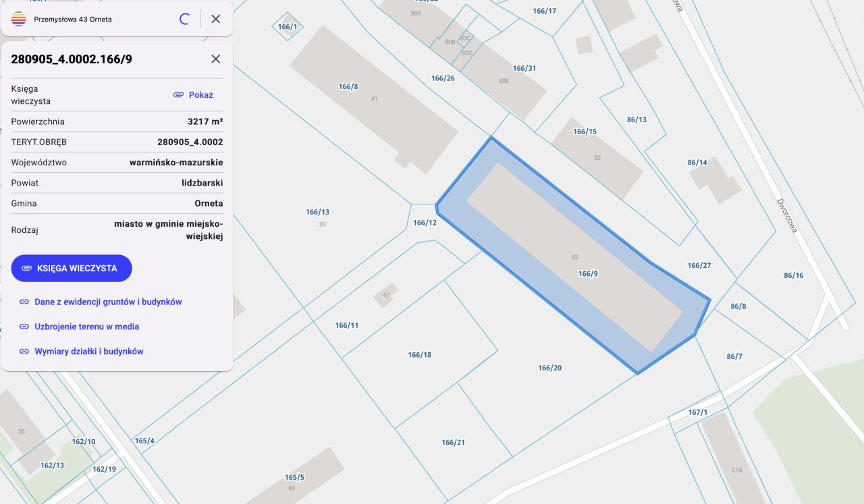Click building number 82 on map
Image resolution: width=864 pixels, height=504 pixels.
coord(597,158)
